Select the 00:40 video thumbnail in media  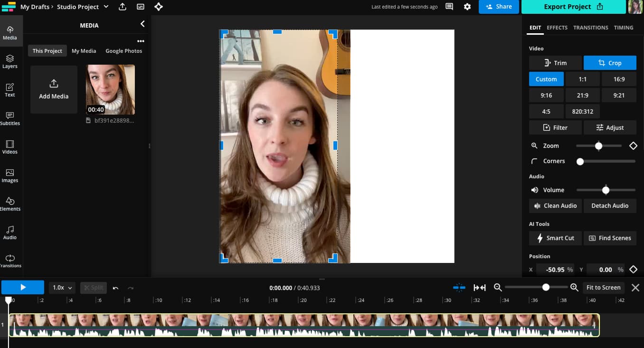(110, 89)
